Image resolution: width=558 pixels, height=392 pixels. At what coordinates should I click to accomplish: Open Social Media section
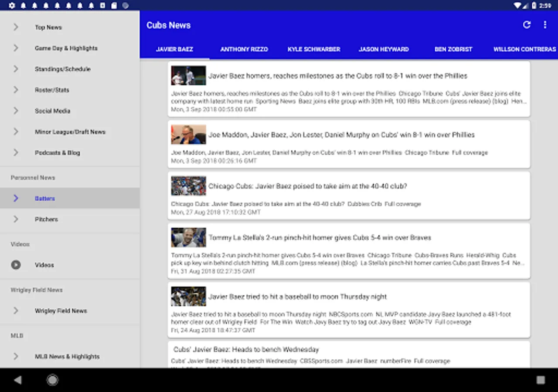[70, 111]
